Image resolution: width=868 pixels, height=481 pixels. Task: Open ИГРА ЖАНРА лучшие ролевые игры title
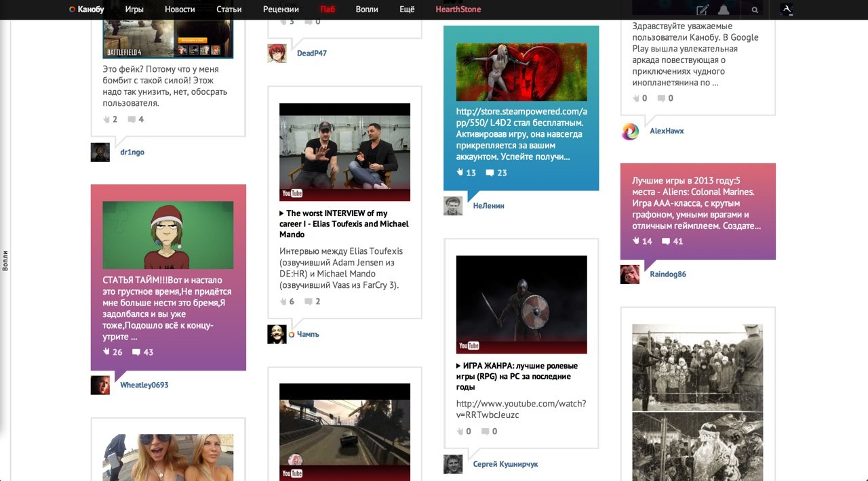517,376
